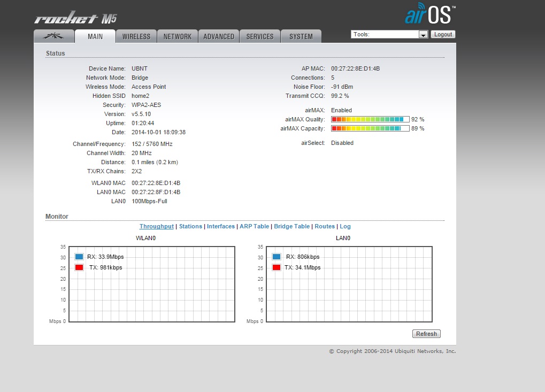This screenshot has height=392, width=545.
Task: Click the Transmit CCQ value 99.2 %
Action: 340,96
